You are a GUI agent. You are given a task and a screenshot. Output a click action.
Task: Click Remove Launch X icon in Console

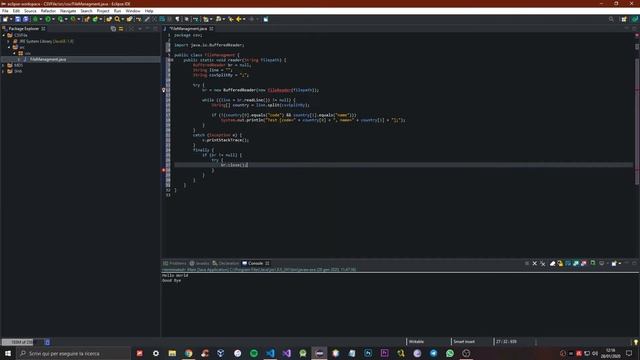(x=535, y=264)
